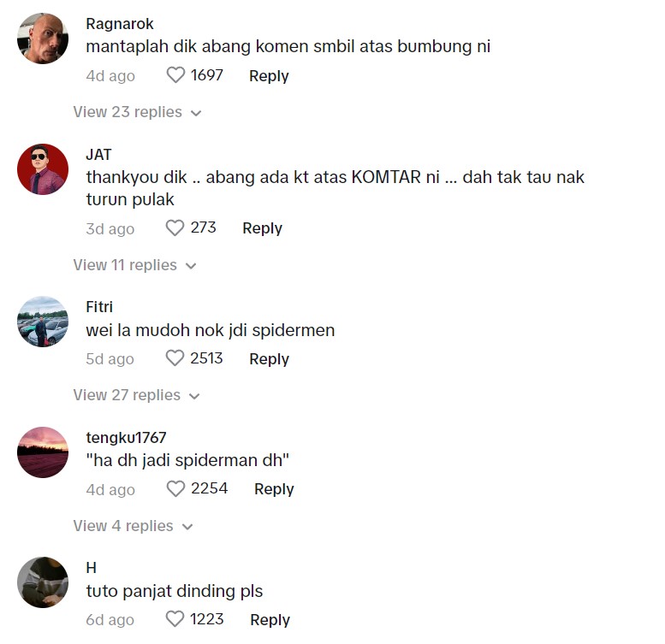The height and width of the screenshot is (644, 665).
Task: Open tengku1767 username link
Action: coord(126,437)
